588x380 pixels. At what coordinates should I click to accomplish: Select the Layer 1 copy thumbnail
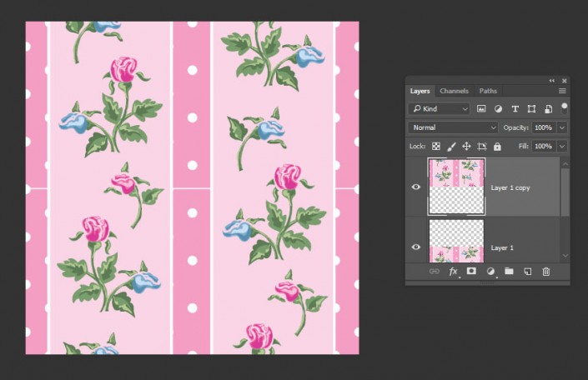click(456, 187)
